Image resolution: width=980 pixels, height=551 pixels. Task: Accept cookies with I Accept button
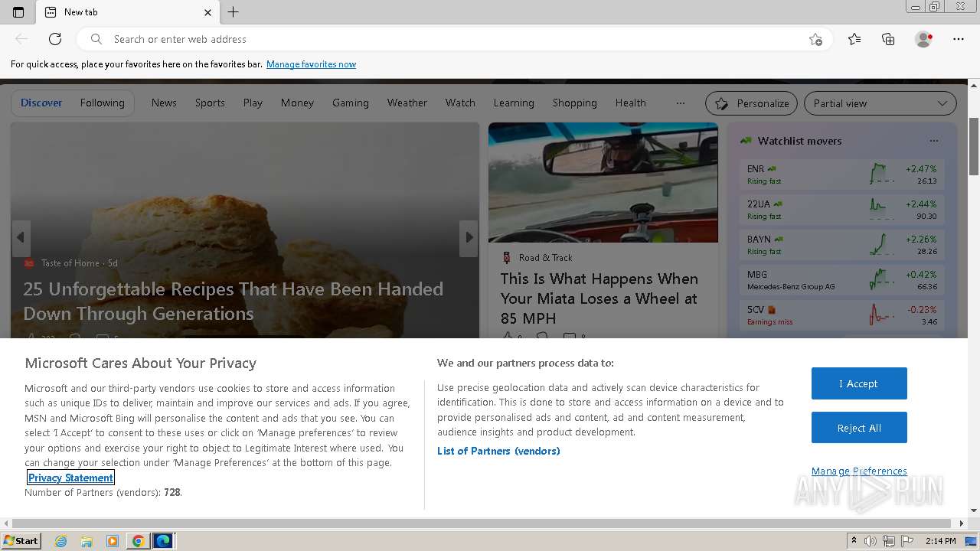coord(859,383)
